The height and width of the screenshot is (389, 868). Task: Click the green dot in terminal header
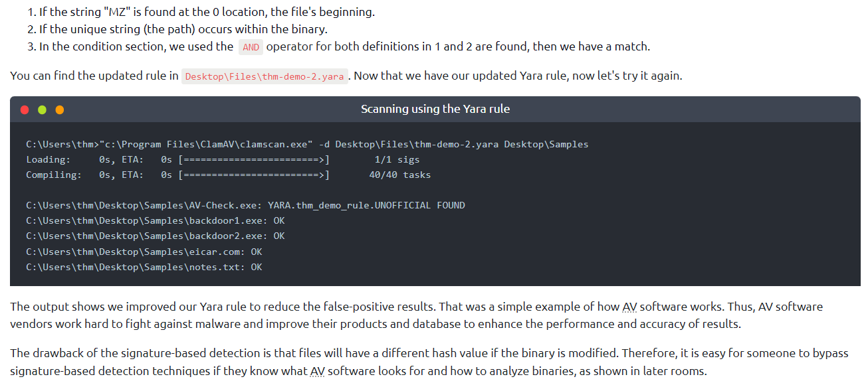coord(43,110)
